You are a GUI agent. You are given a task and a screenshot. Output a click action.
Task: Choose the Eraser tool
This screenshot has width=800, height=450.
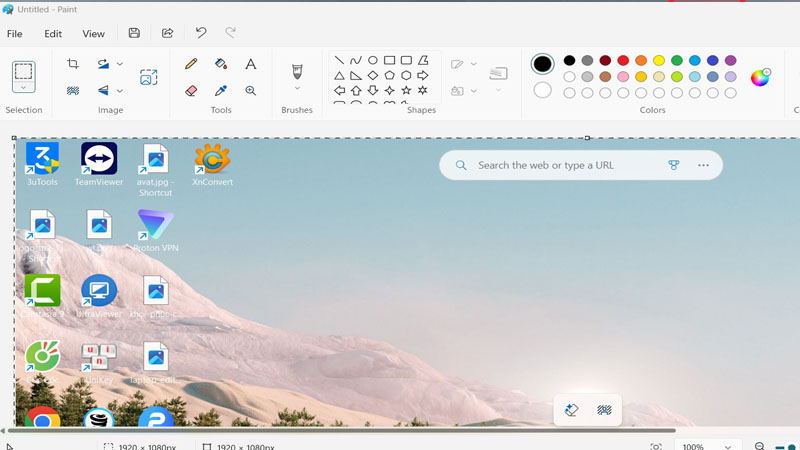pos(191,90)
